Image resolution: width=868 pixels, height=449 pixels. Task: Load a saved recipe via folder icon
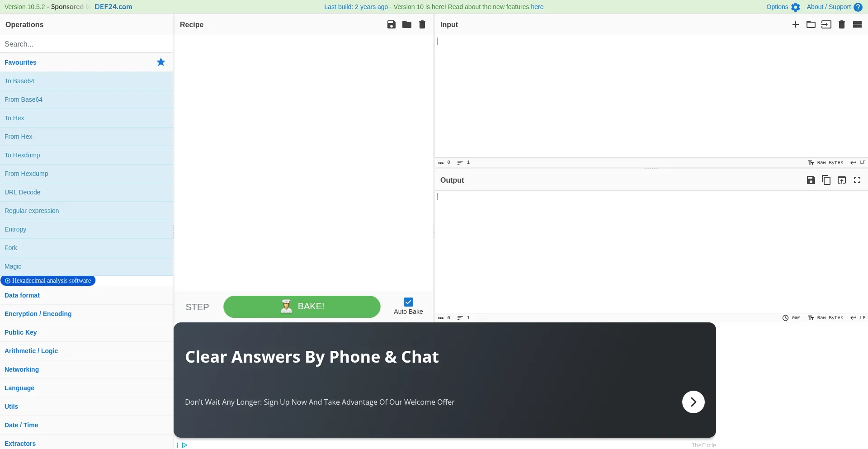click(406, 24)
